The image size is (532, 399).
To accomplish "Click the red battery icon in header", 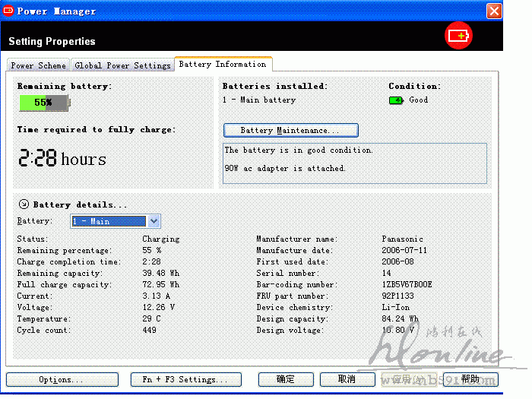I will coord(459,36).
